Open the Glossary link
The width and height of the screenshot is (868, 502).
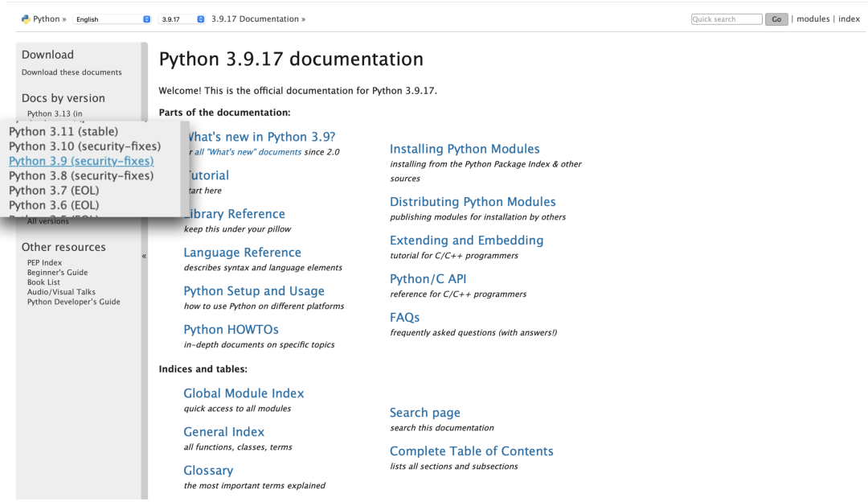click(208, 471)
